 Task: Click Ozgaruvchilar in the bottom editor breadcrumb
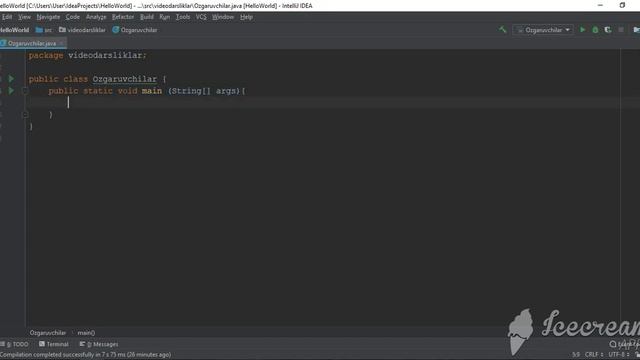pos(47,333)
